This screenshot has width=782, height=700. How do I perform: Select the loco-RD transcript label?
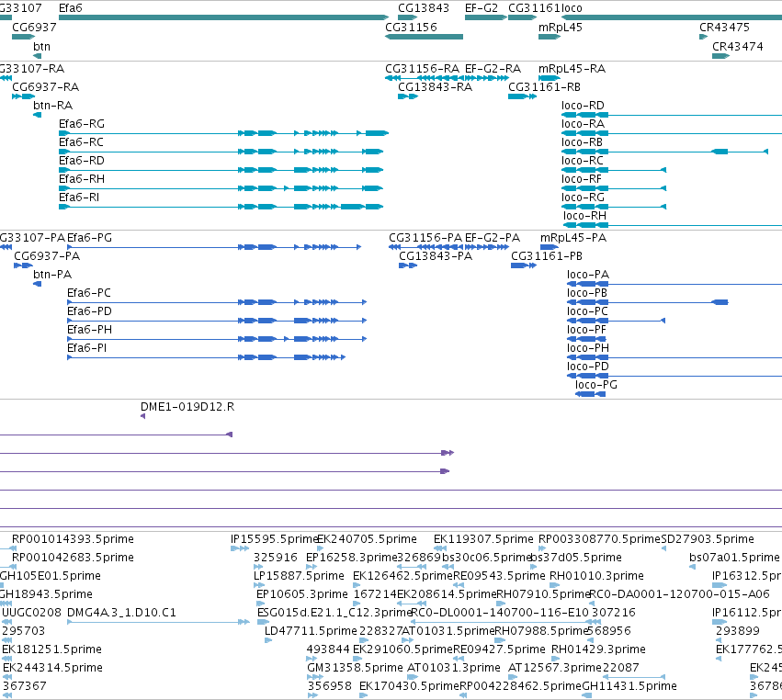click(x=583, y=106)
